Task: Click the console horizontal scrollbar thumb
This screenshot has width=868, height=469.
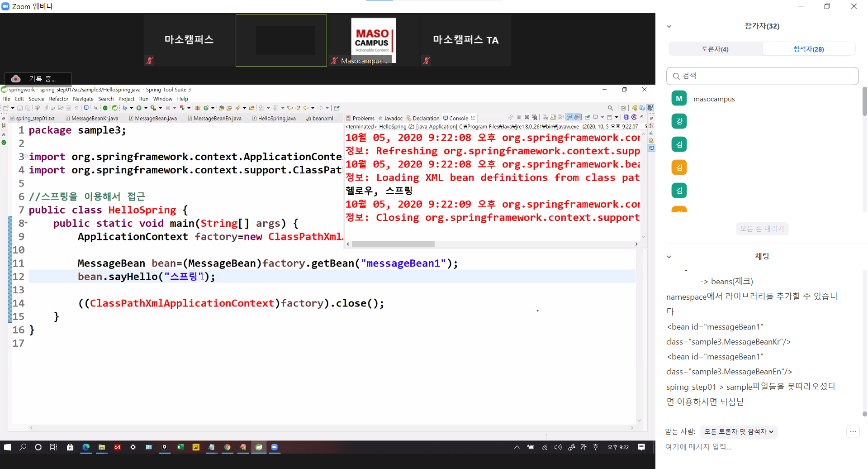Action: pyautogui.click(x=393, y=244)
